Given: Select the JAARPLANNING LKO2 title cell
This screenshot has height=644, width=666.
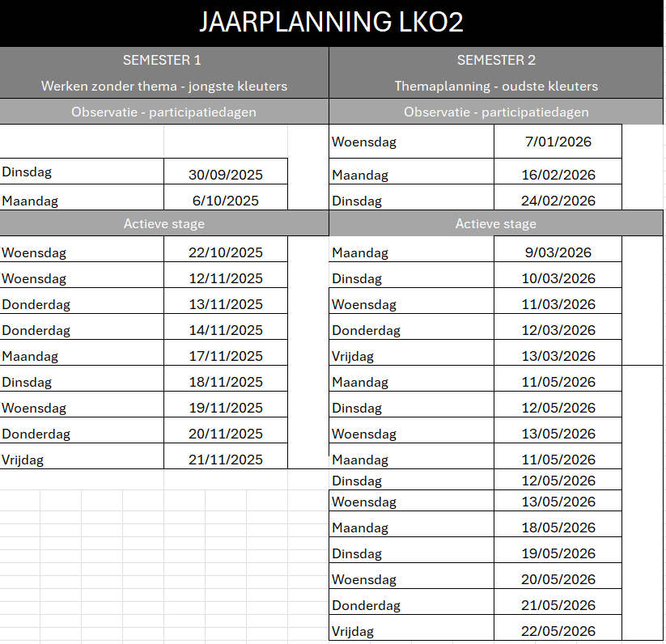Looking at the screenshot, I should point(332,23).
